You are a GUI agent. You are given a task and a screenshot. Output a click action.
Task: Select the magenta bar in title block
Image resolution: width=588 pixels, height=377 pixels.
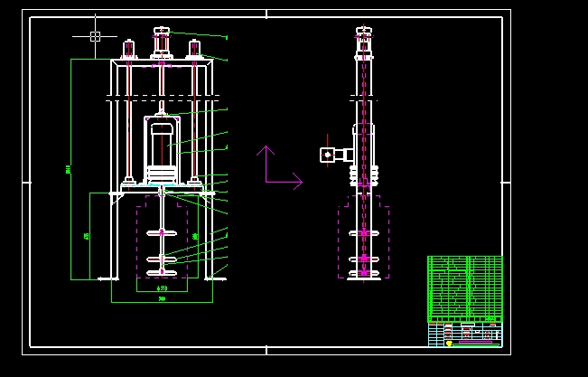coord(475,342)
